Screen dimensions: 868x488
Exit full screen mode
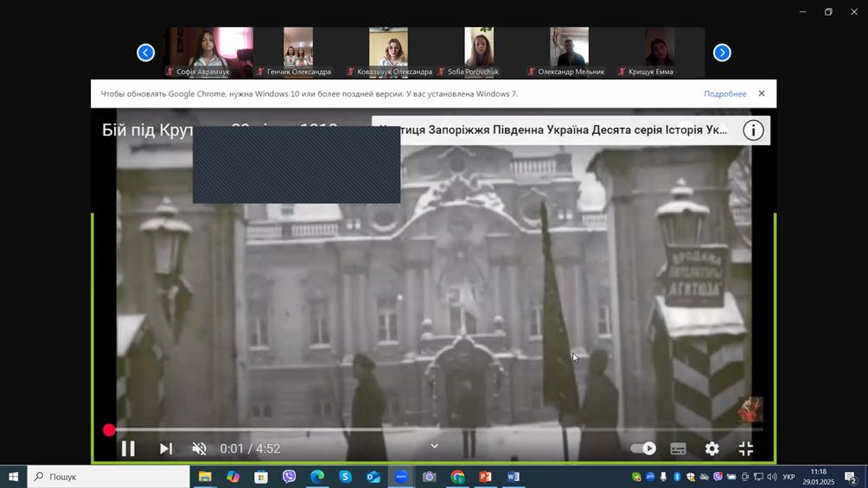(x=746, y=449)
